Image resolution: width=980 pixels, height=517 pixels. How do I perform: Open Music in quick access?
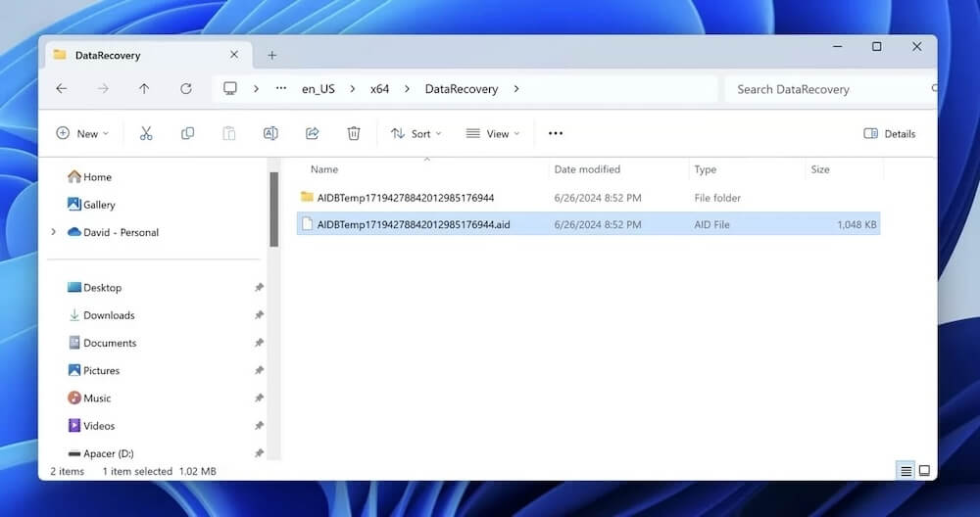click(89, 398)
